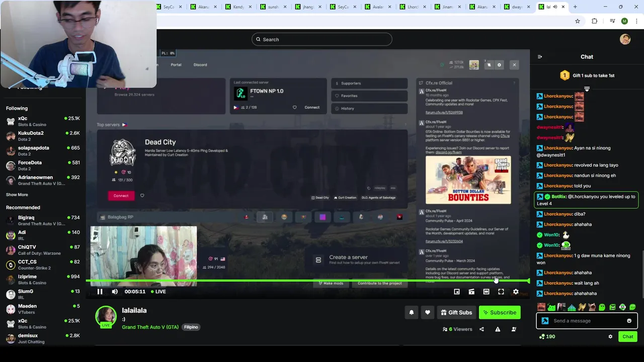Open the mini player view
Viewport: 644px width, 362px height.
point(457,292)
